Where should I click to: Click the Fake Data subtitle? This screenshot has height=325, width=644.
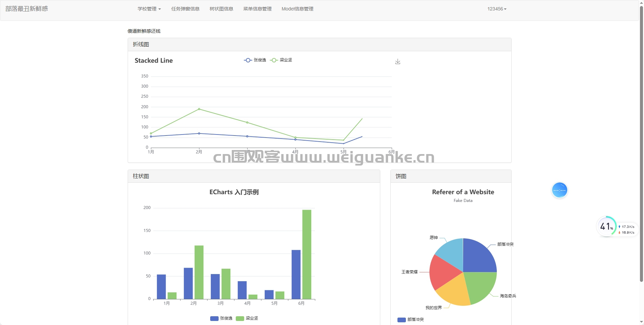463,201
